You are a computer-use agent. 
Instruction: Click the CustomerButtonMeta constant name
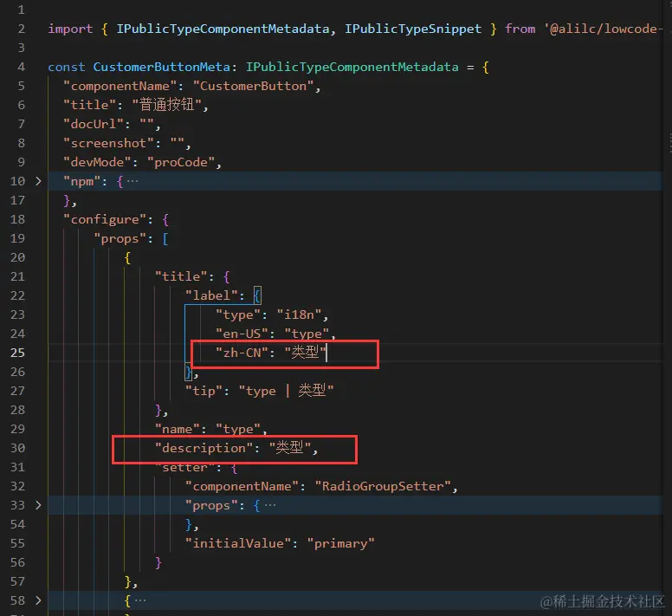coord(162,67)
